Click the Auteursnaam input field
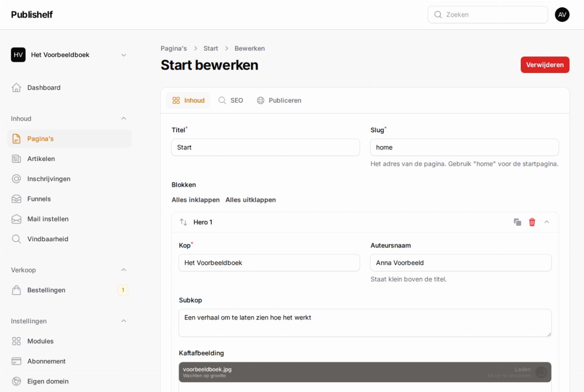Viewport: 584px width, 392px height. click(x=461, y=263)
